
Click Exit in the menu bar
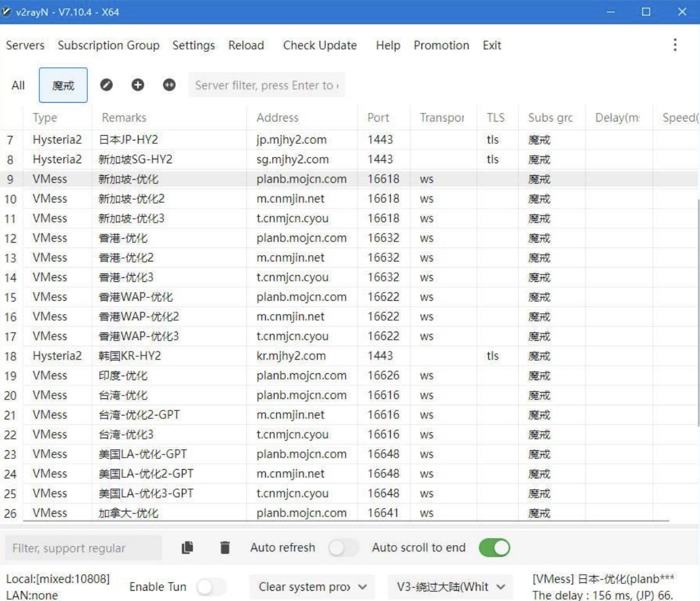(x=492, y=45)
